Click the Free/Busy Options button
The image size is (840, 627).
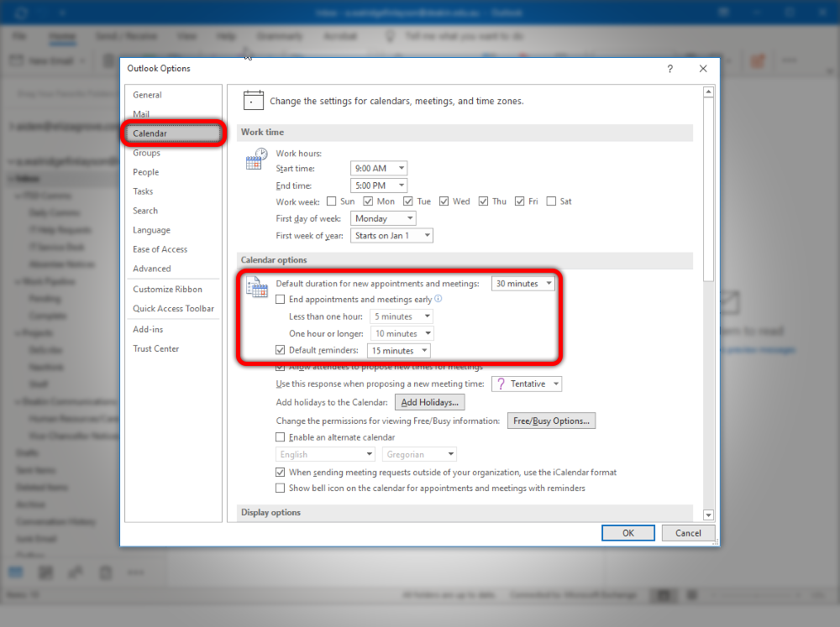[551, 421]
